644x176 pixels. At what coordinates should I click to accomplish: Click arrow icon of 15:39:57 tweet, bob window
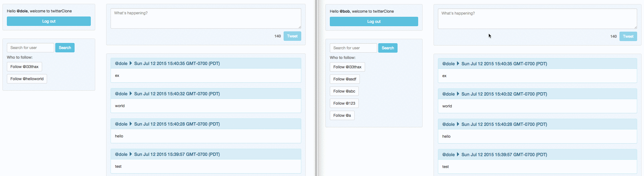458,154
